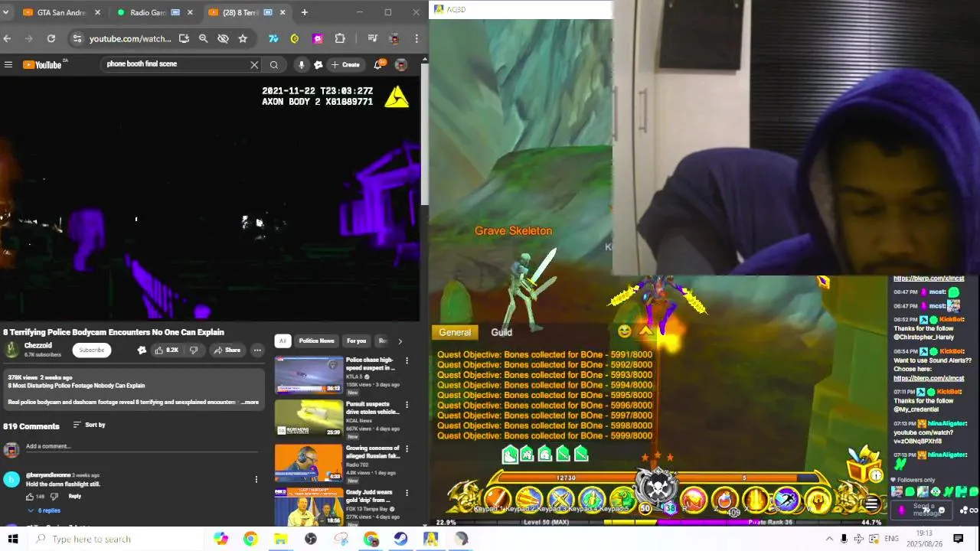Open comments Sort by dropdown
Viewport: 980px width, 551px height.
[x=89, y=425]
